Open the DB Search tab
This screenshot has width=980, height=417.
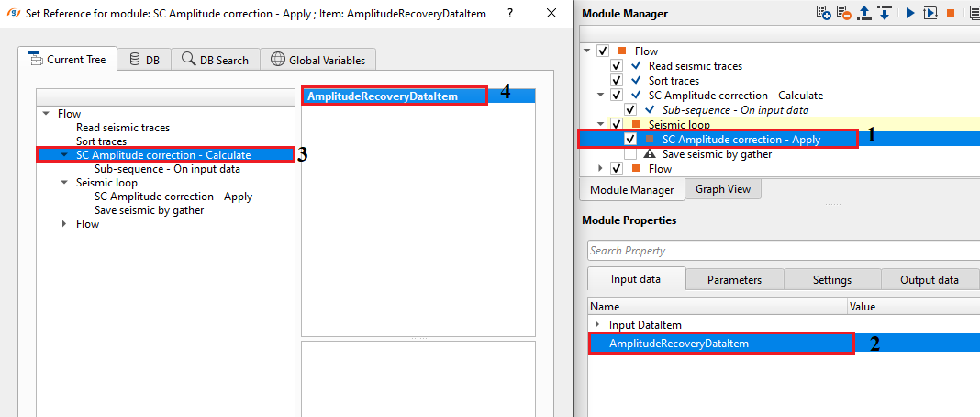[215, 60]
